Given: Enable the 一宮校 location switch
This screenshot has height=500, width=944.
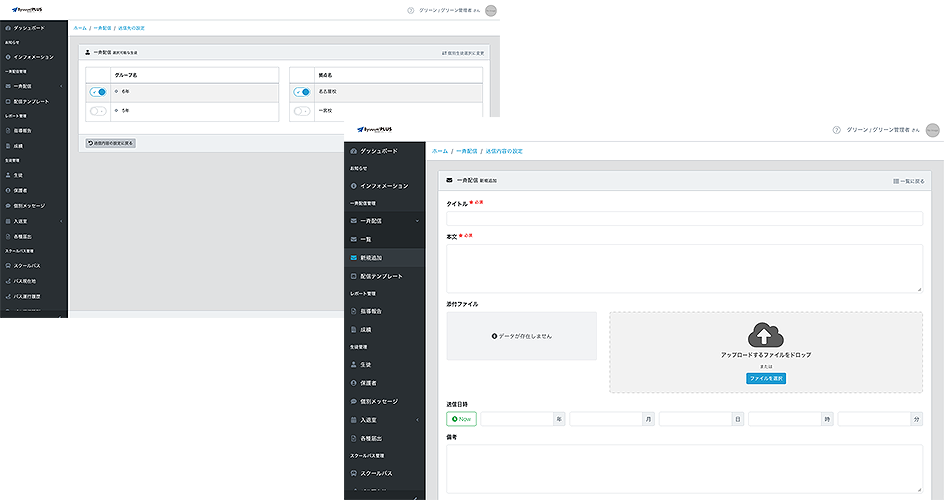Looking at the screenshot, I should pos(302,111).
